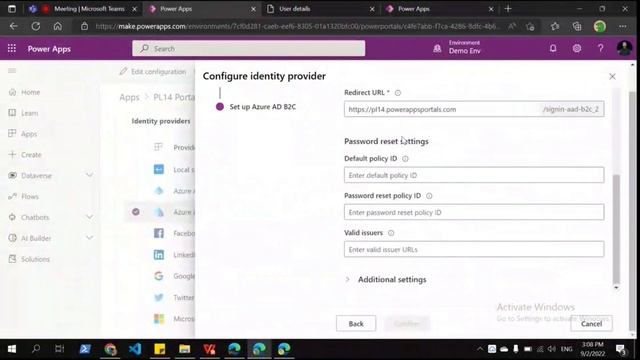Screen dimensions: 640x360
Task: Click the Redirect URL field
Action: (x=474, y=109)
